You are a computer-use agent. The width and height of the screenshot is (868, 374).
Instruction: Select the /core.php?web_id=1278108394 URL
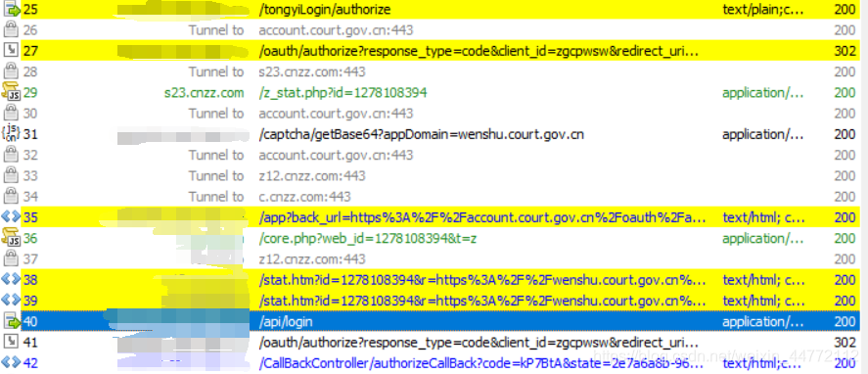pos(368,238)
